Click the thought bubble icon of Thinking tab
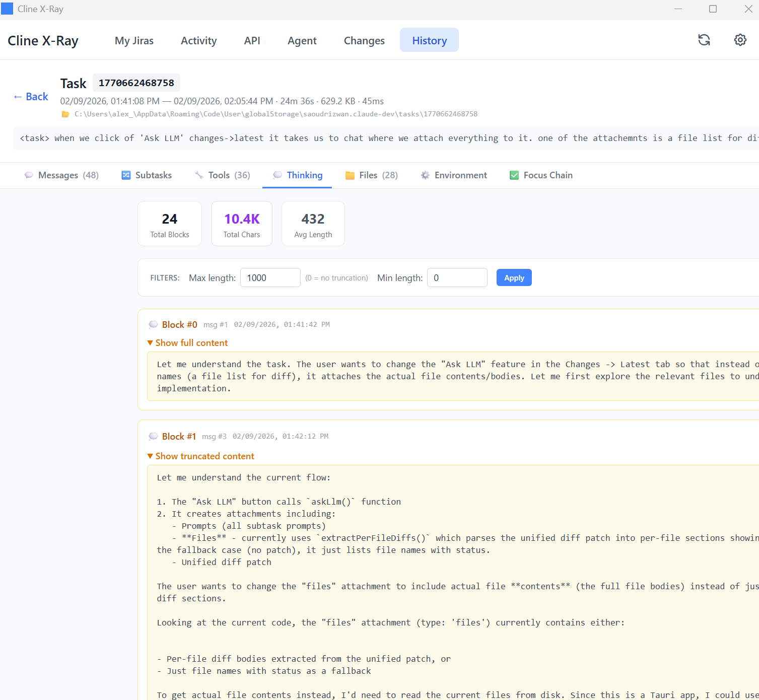 coord(278,175)
